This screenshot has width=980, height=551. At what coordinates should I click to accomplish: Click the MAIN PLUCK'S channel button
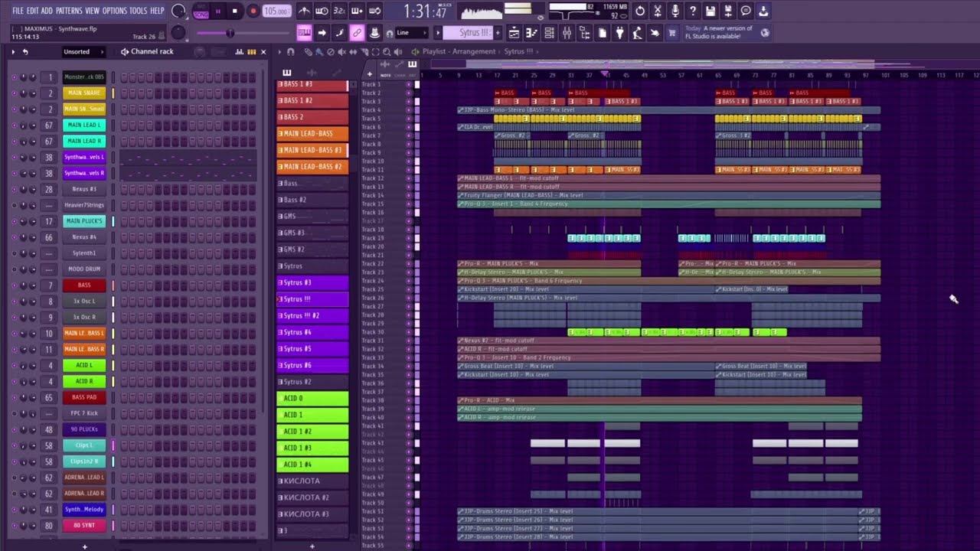pos(84,221)
